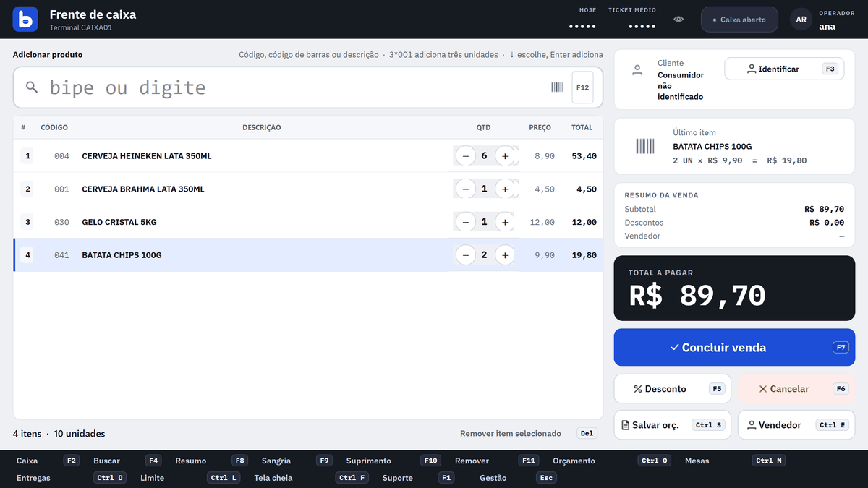Click the customer person icon beside Cliente

[637, 70]
